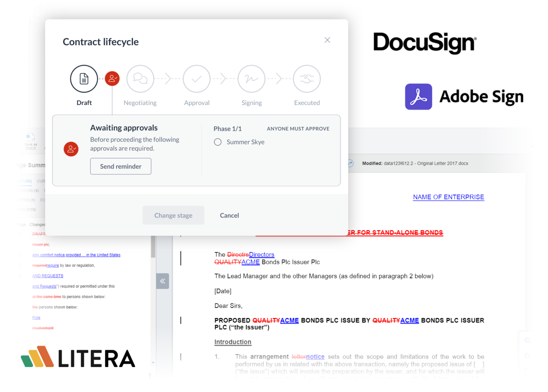548x392 pixels.
Task: Click the red approver badge beside Draft
Action: [x=112, y=79]
